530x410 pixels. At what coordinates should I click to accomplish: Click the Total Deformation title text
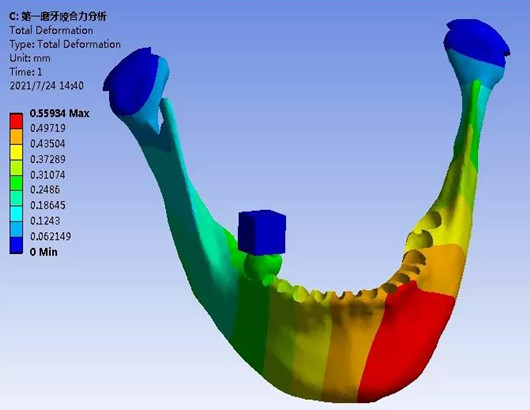tap(51, 30)
